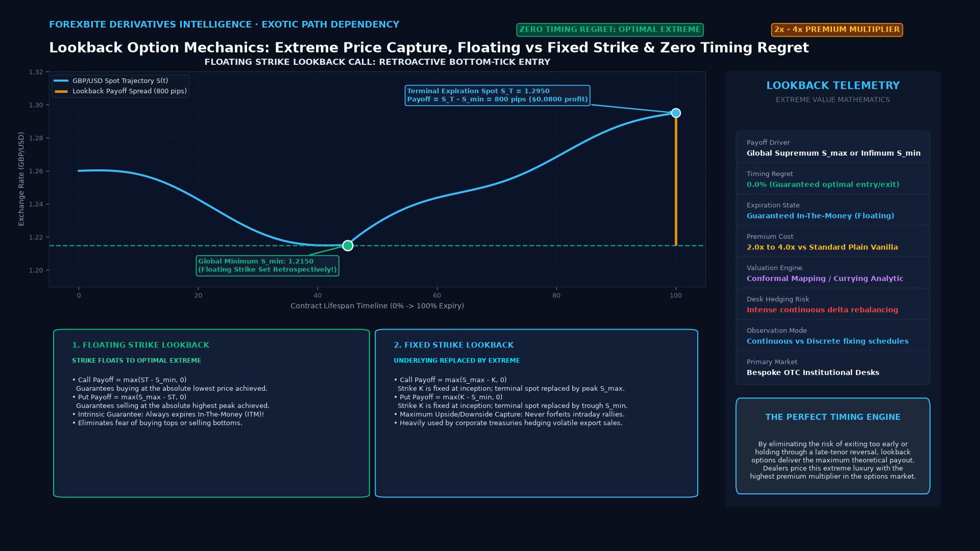Click 'Heavily used by corporate treasuries' bullet

508,423
